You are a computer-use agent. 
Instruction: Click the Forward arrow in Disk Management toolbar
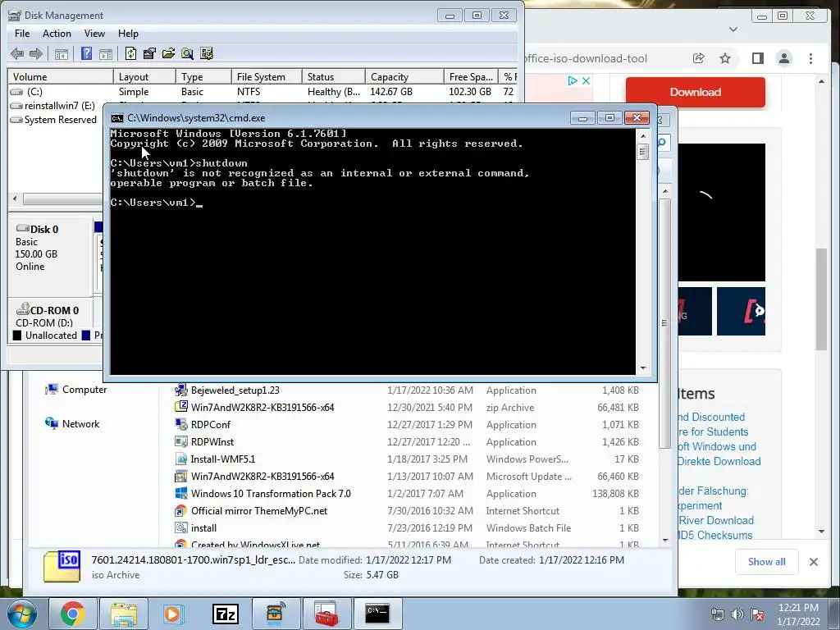(36, 53)
